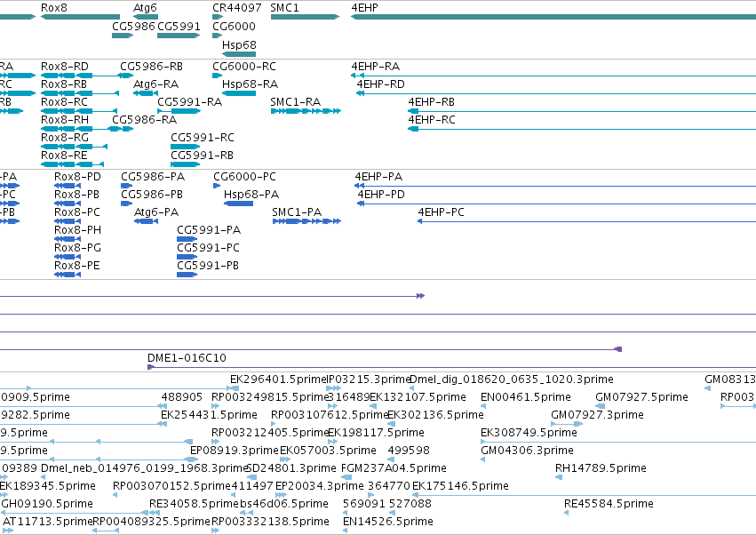756x535 pixels.
Task: Select the 488905 feature label
Action: [182, 397]
